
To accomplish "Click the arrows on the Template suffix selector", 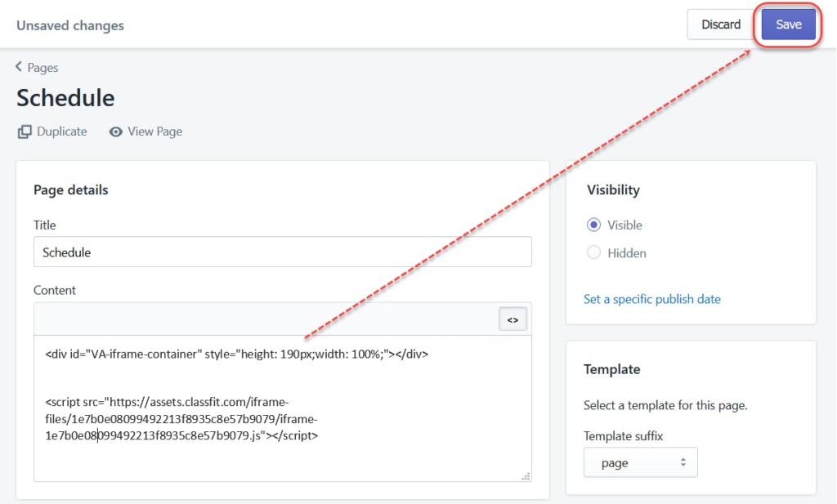I will click(683, 463).
